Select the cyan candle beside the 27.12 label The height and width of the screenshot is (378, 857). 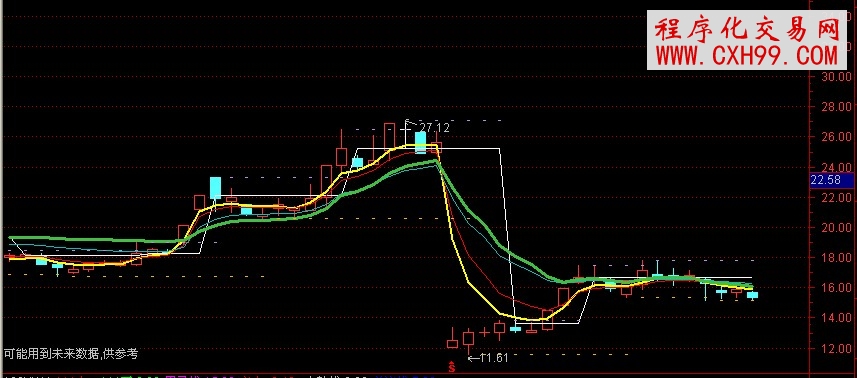coord(420,142)
